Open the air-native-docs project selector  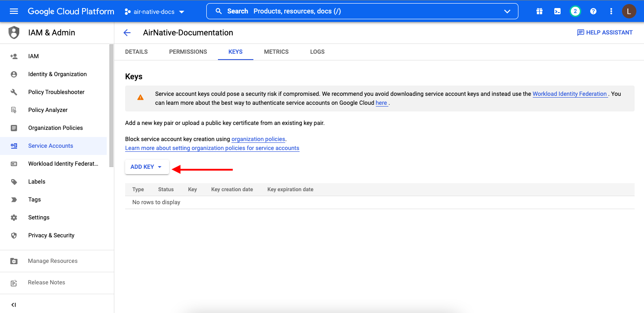tap(155, 12)
